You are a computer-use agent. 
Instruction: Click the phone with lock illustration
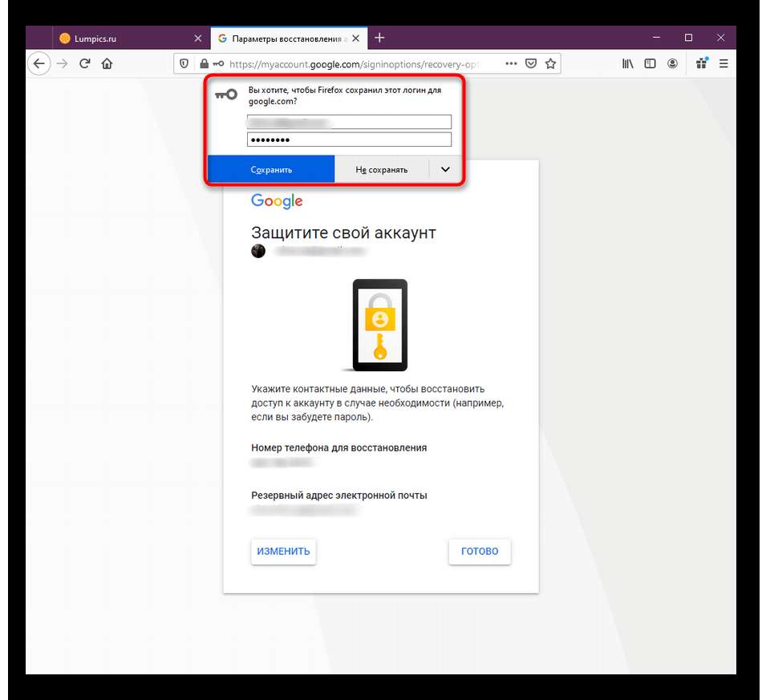pyautogui.click(x=379, y=325)
